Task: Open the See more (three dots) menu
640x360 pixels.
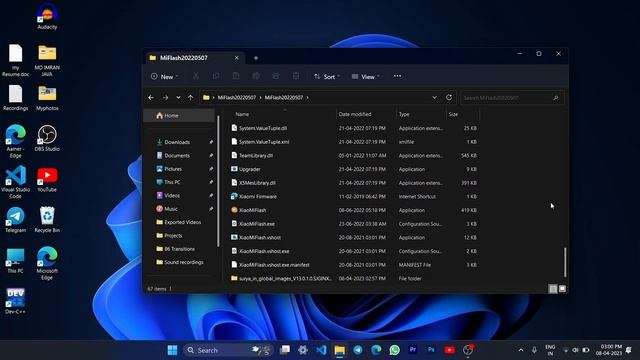Action: (397, 76)
